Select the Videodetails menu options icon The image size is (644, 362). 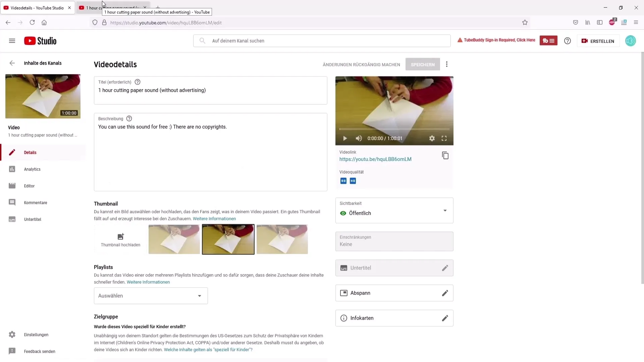(447, 64)
